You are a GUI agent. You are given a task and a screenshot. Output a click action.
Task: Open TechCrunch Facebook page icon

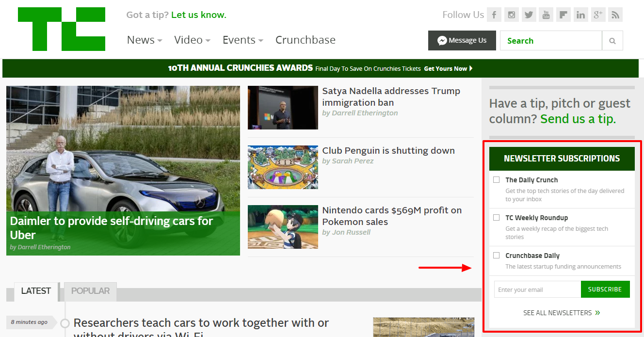coord(494,15)
